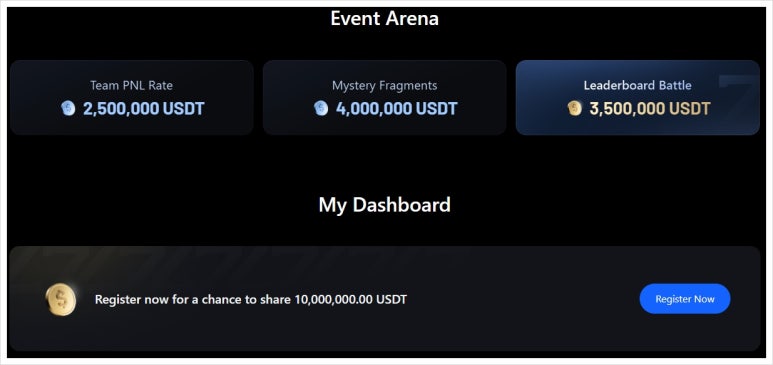Image resolution: width=773 pixels, height=365 pixels.
Task: Click the Event Arena heading
Action: [x=385, y=19]
